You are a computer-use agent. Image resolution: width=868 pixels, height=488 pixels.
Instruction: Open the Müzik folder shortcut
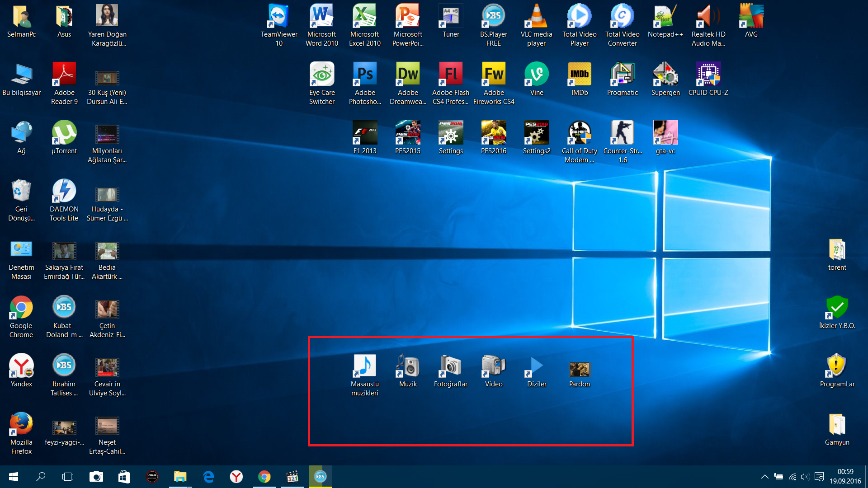[x=408, y=371]
